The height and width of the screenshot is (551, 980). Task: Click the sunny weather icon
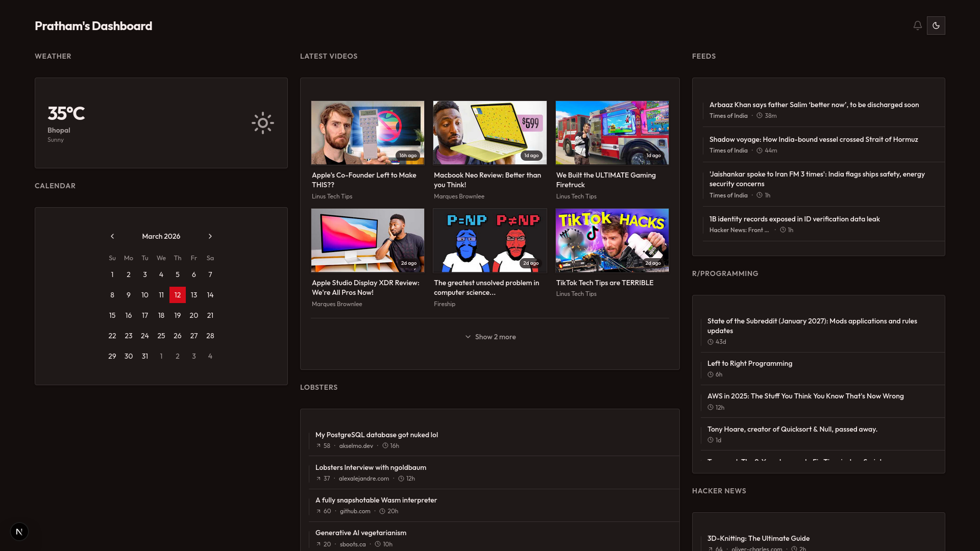[263, 123]
